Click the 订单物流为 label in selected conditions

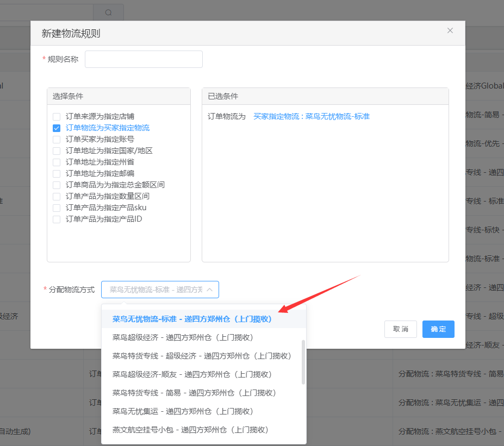(227, 116)
